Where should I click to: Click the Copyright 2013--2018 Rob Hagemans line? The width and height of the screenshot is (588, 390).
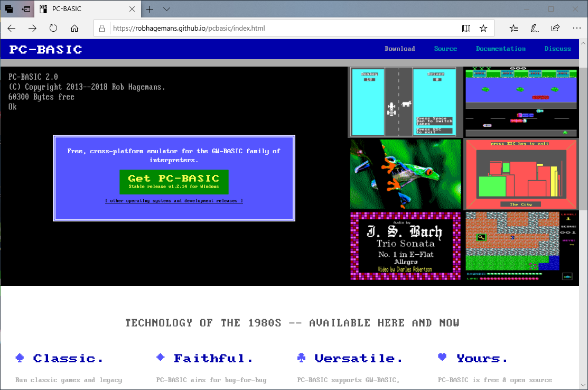coord(87,87)
